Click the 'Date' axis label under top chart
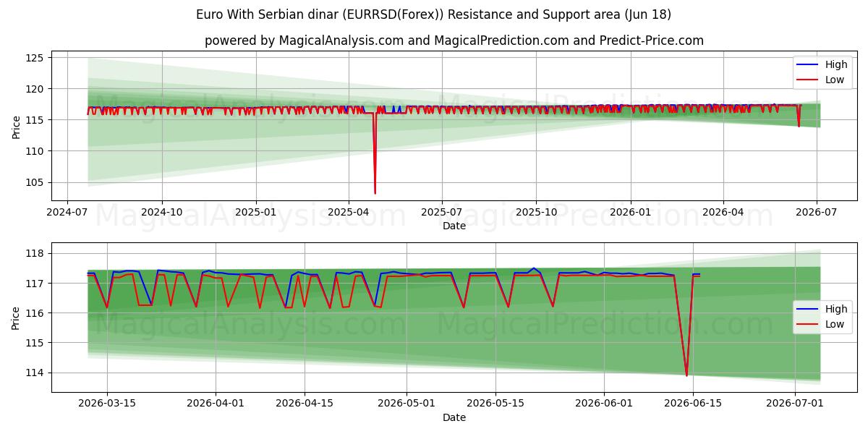 (454, 226)
